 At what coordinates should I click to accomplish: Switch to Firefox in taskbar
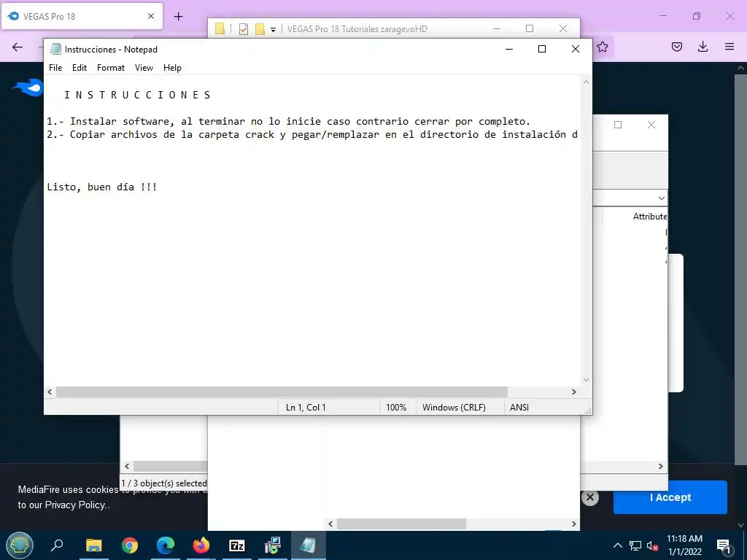tap(201, 545)
